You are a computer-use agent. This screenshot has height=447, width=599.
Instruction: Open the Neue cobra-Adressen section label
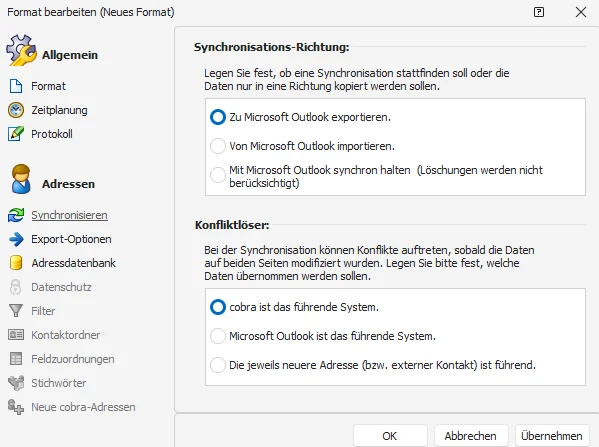pos(83,407)
